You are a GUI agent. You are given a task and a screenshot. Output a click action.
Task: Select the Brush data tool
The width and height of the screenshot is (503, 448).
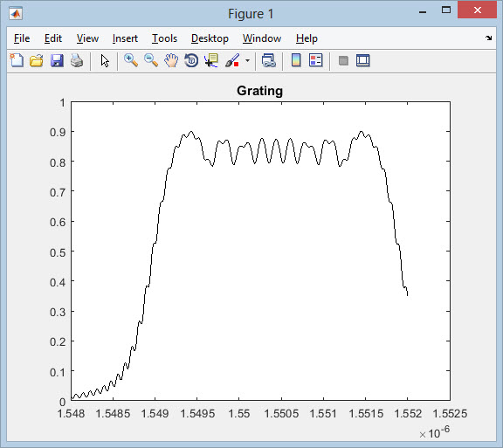pos(232,60)
